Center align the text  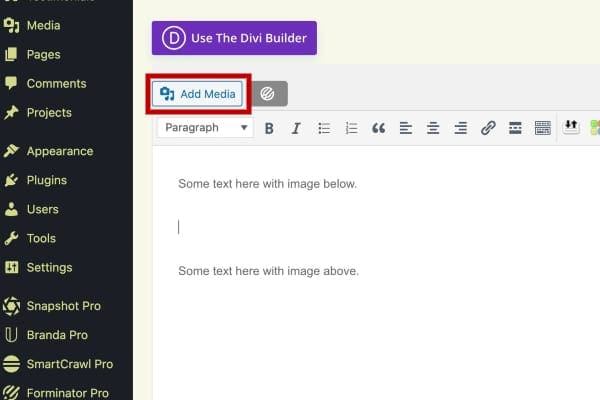(x=433, y=128)
